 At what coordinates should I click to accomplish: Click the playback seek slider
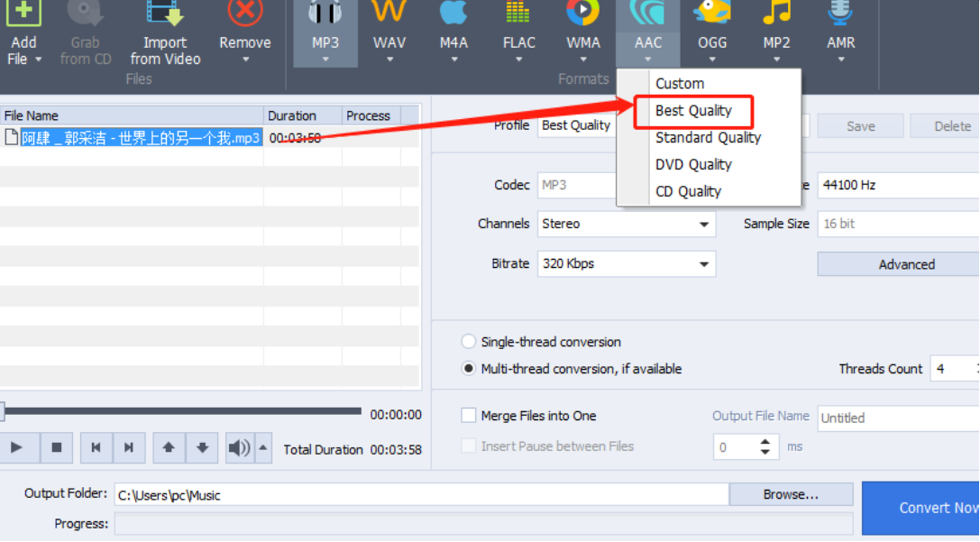pyautogui.click(x=181, y=410)
